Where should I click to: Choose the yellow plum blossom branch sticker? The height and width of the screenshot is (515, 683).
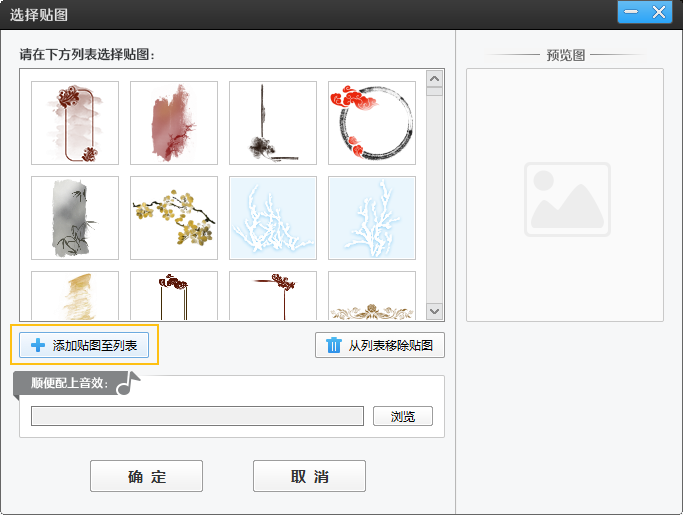pos(174,218)
